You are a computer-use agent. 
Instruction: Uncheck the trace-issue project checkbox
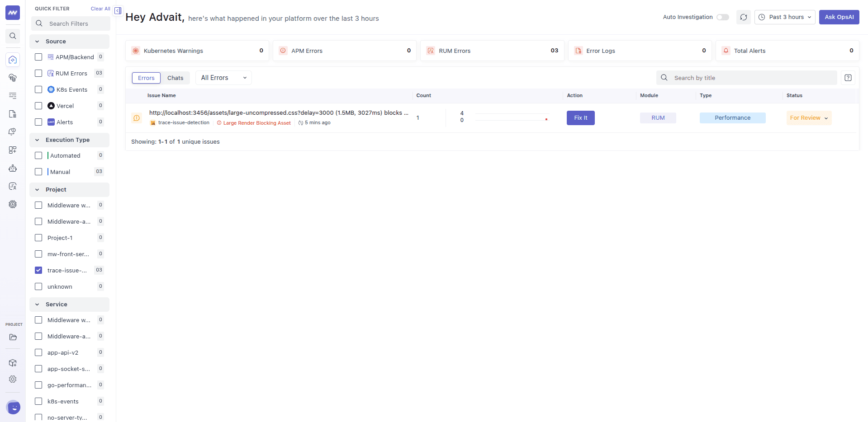coord(38,270)
